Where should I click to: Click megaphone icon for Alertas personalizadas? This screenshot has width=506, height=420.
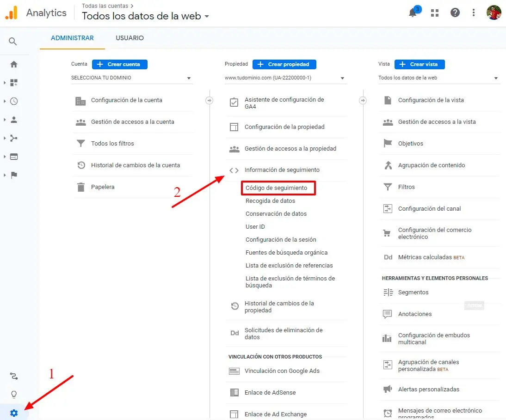[x=388, y=389]
